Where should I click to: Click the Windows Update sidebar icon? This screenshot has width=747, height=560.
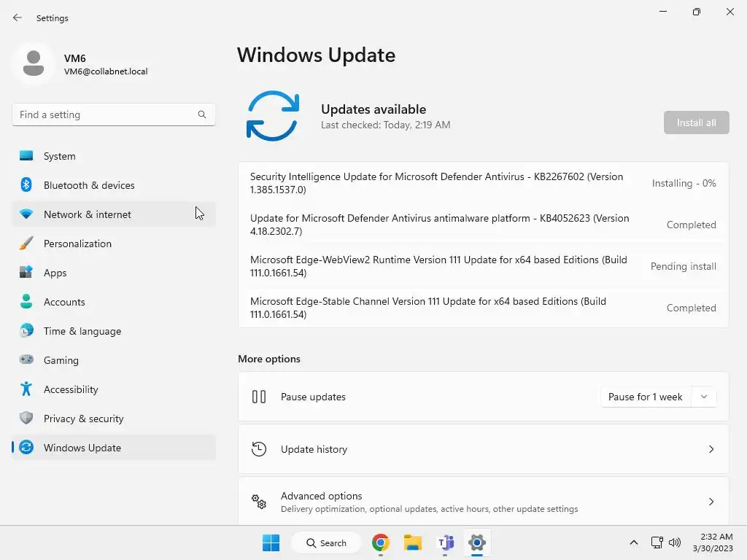point(26,447)
